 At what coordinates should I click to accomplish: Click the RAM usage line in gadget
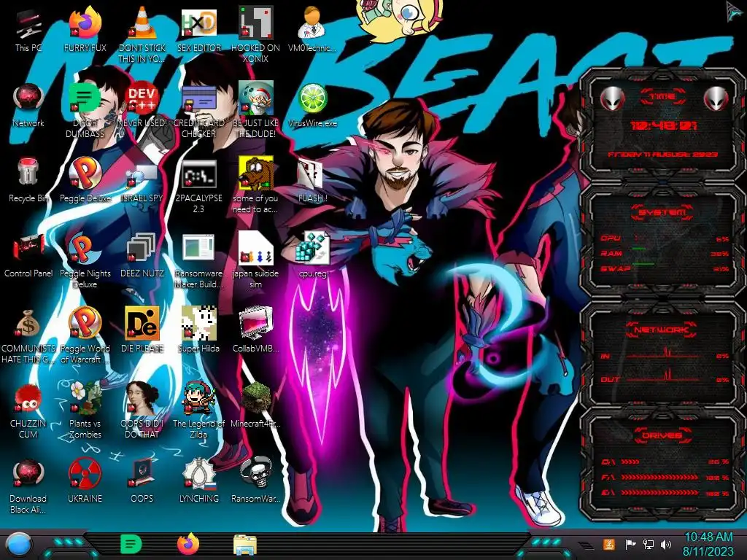[665, 253]
